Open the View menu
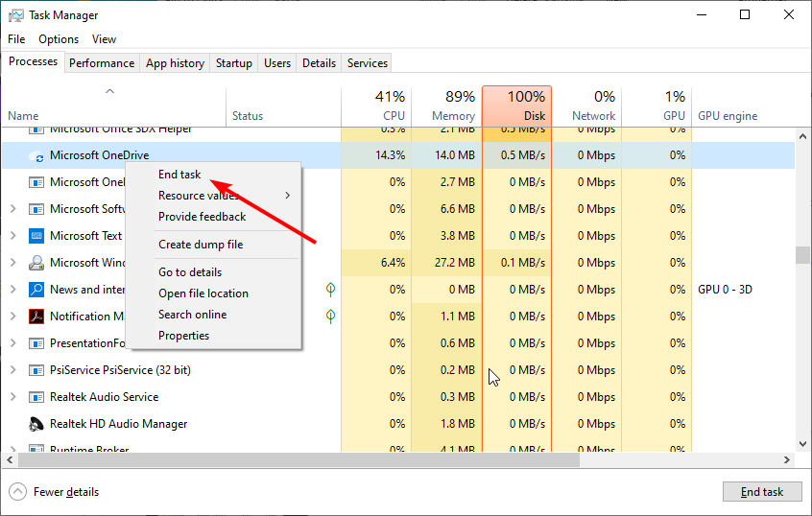Viewport: 812px width, 516px height. click(104, 39)
